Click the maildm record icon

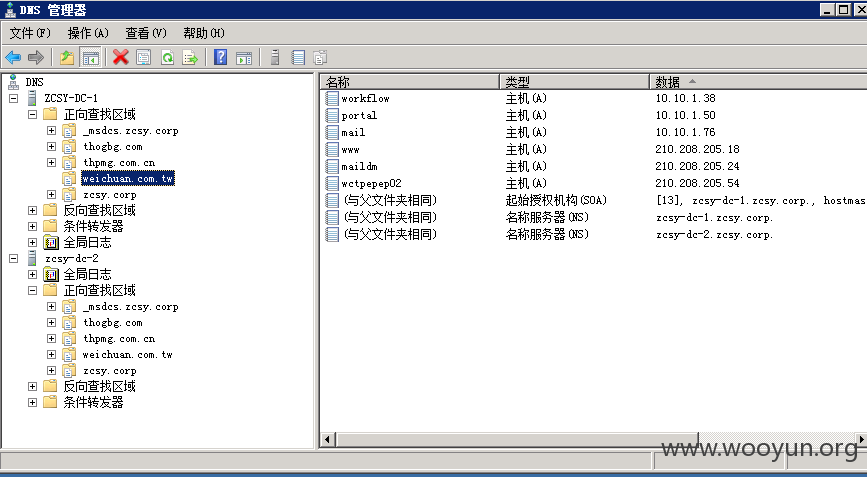click(332, 166)
